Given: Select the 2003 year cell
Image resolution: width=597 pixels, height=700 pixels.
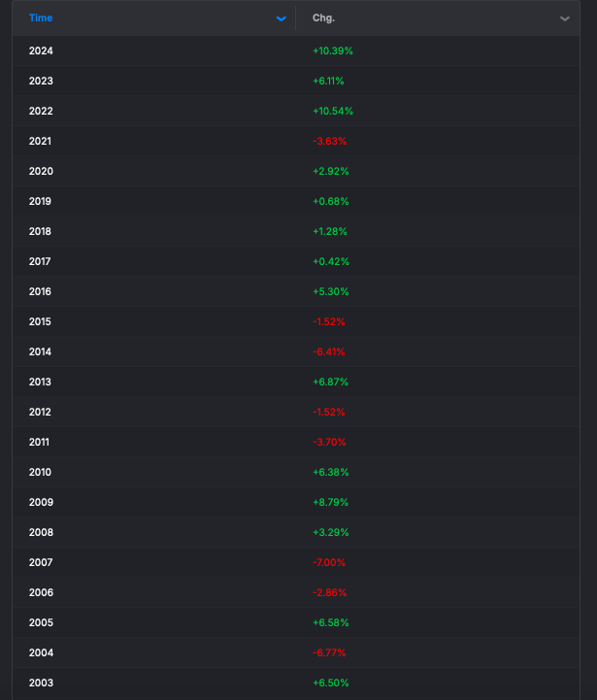Looking at the screenshot, I should click(x=41, y=683).
